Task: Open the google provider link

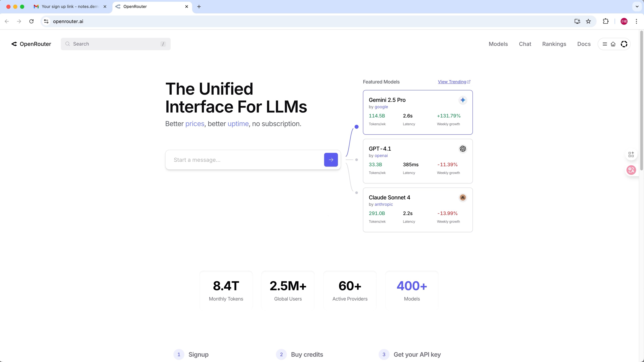Action: coord(381,107)
